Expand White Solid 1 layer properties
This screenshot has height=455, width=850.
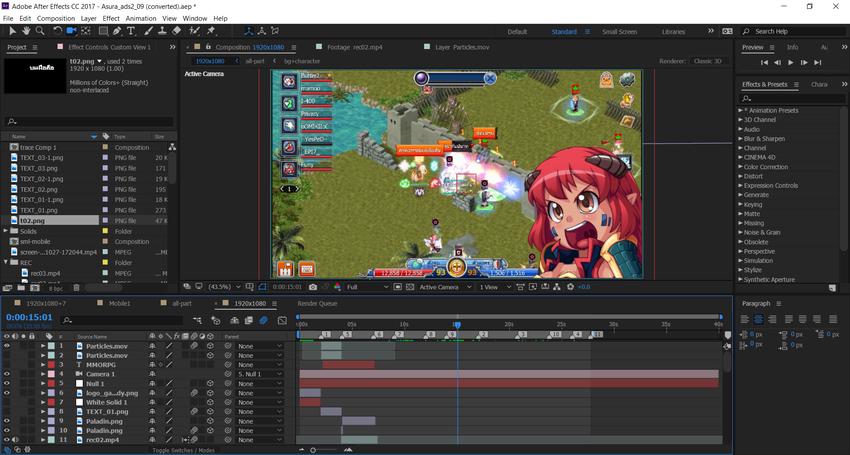tap(43, 402)
